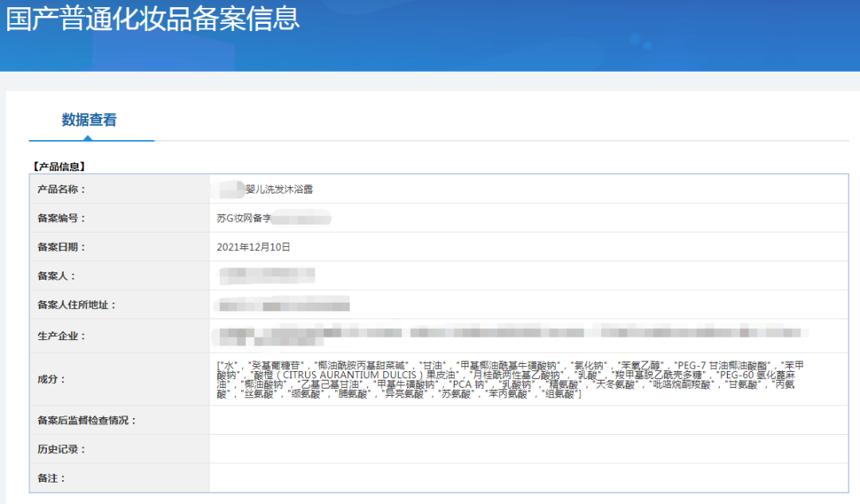The height and width of the screenshot is (504, 860).
Task: Click the 备案日期 row label
Action: pyautogui.click(x=61, y=246)
